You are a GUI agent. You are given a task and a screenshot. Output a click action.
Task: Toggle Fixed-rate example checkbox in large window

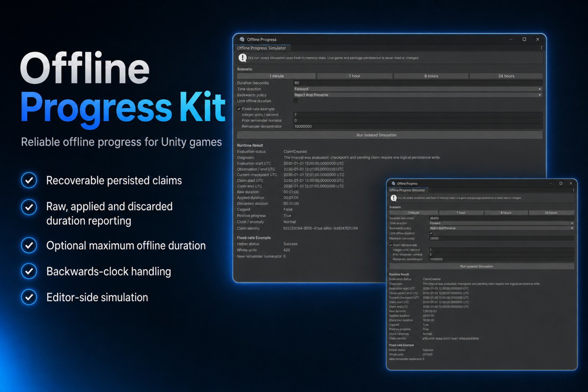coord(239,109)
